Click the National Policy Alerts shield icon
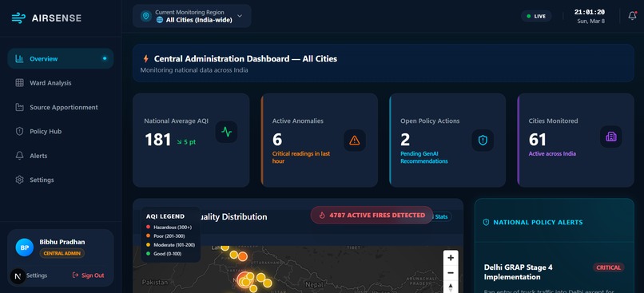This screenshot has height=293, width=644. pos(487,223)
